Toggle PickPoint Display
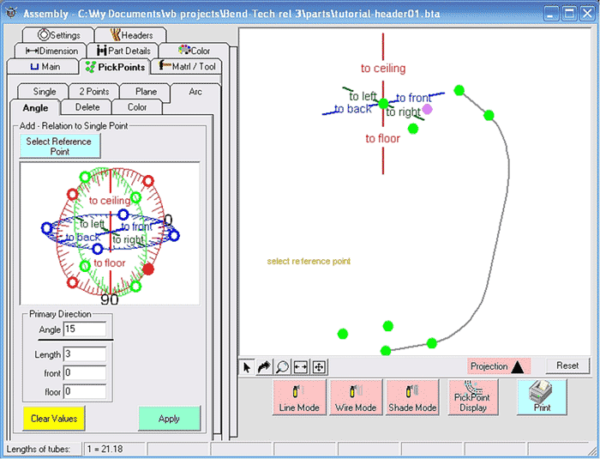The height and width of the screenshot is (459, 600). tap(471, 397)
